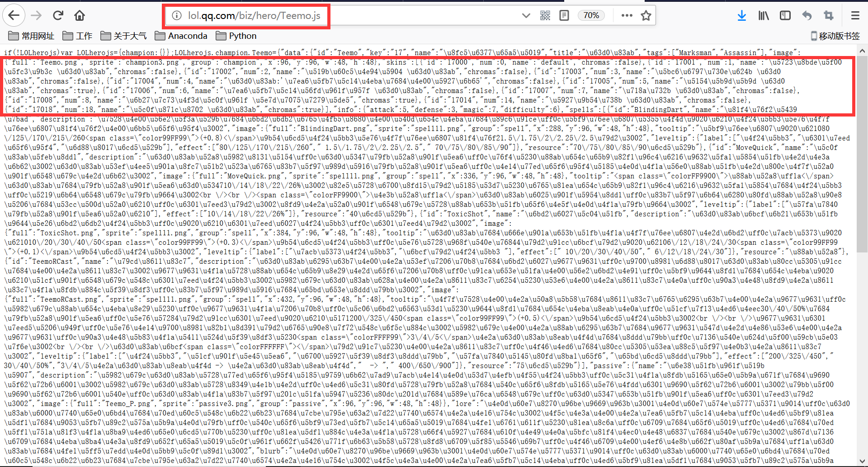
Task: Go back to the previous page
Action: click(x=14, y=16)
